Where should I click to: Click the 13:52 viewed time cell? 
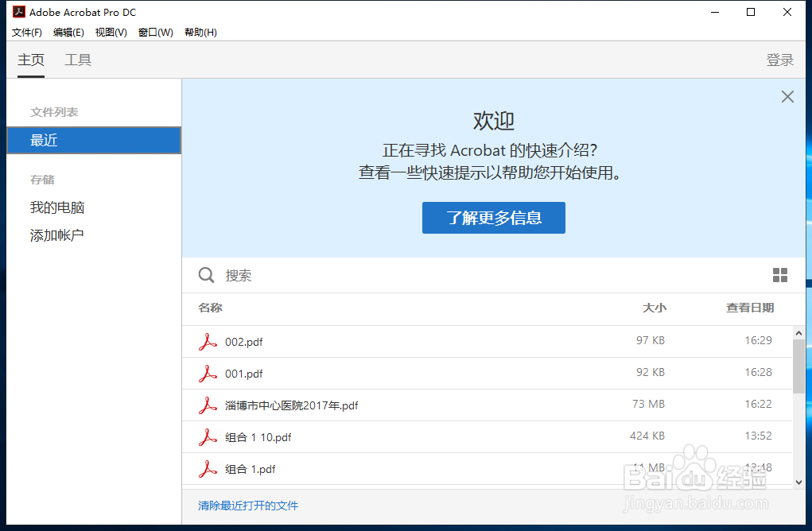(x=758, y=436)
